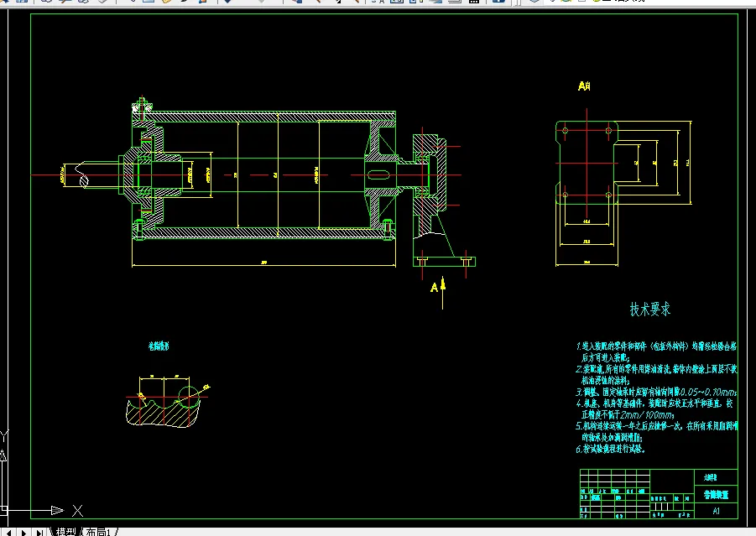Pick the hatched rope groove detail section
The image size is (756, 536).
click(163, 413)
